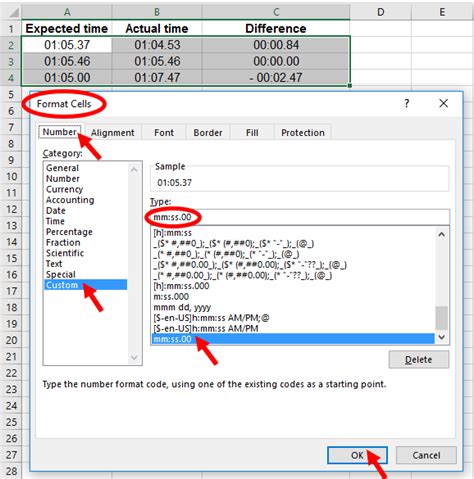Viewport: 474px width, 479px height.
Task: Click the format list scroll down arrow
Action: coord(442,337)
